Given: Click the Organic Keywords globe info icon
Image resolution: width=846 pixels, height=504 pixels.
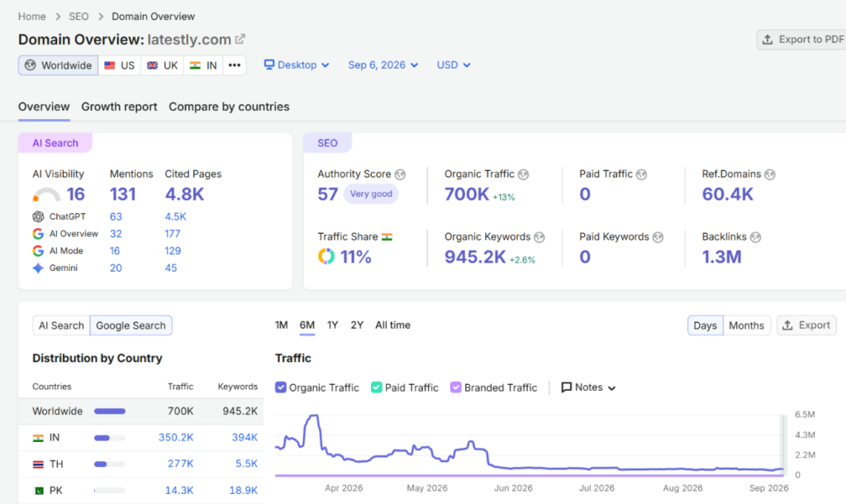Looking at the screenshot, I should coord(539,237).
